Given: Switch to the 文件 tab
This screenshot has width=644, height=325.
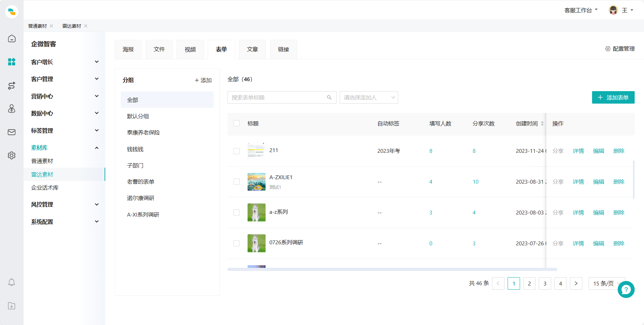Looking at the screenshot, I should click(159, 49).
